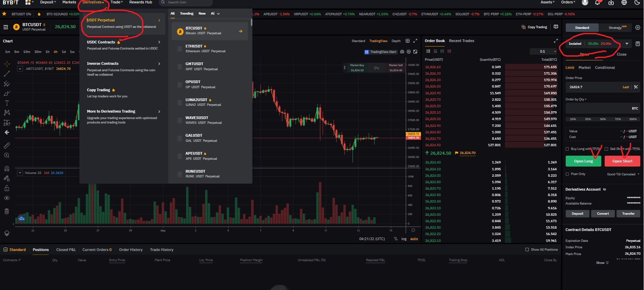Expand Show in Contract Details

[602, 263]
